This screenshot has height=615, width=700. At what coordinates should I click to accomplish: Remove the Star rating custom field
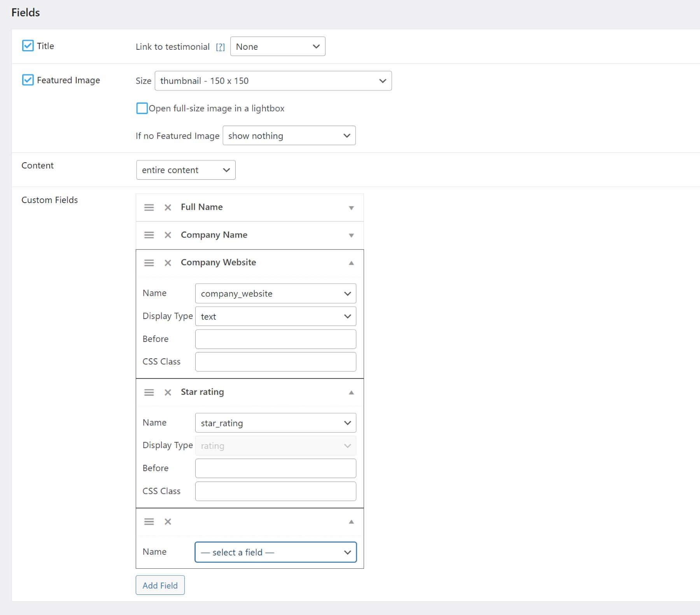point(168,392)
